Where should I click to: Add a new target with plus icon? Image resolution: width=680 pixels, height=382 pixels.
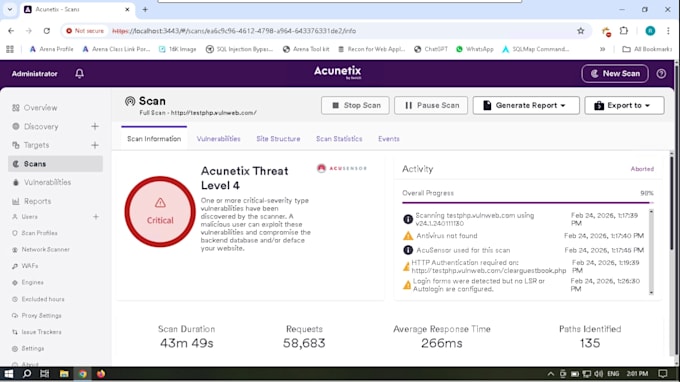(95, 145)
